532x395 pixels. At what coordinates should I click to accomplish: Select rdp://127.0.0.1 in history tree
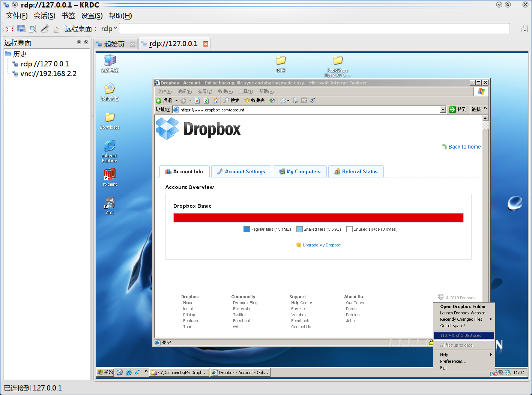(45, 64)
